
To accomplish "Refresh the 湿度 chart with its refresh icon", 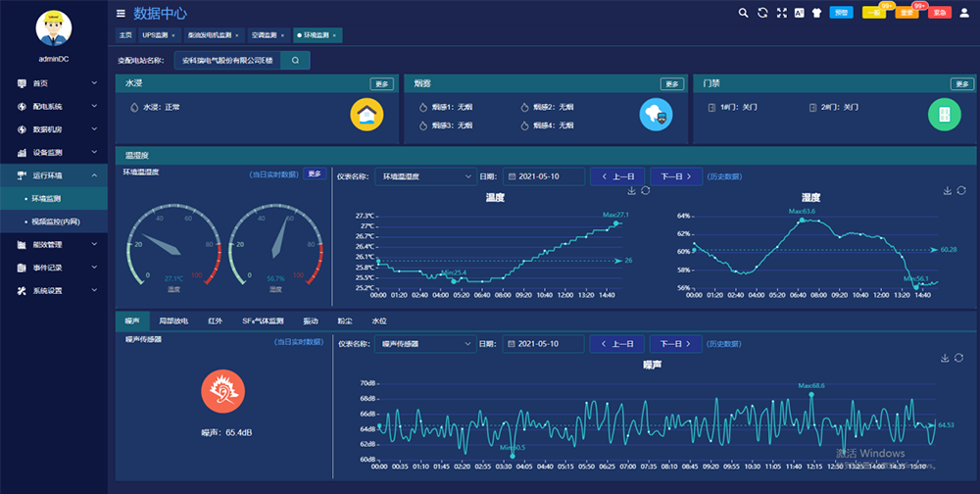I will point(960,190).
